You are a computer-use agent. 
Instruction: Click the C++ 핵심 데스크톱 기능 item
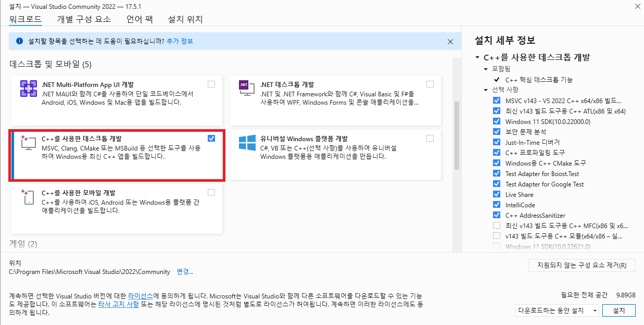[539, 80]
